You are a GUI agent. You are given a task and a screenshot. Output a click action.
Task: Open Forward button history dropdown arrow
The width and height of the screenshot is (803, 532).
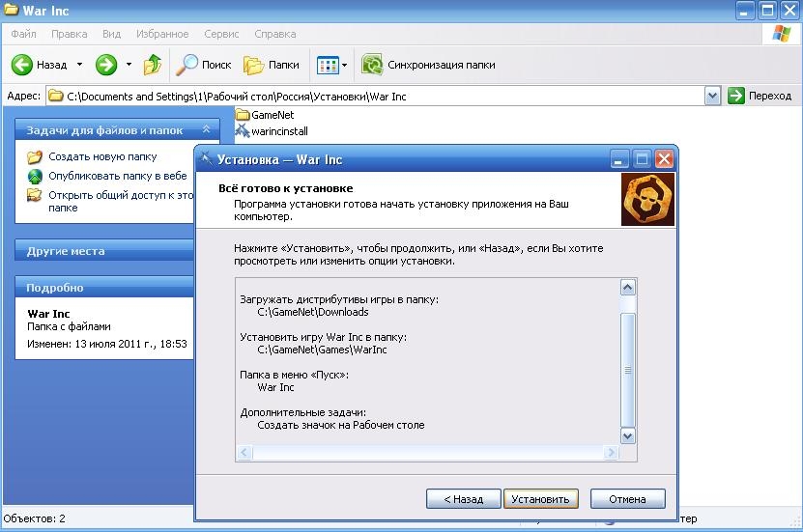point(129,65)
